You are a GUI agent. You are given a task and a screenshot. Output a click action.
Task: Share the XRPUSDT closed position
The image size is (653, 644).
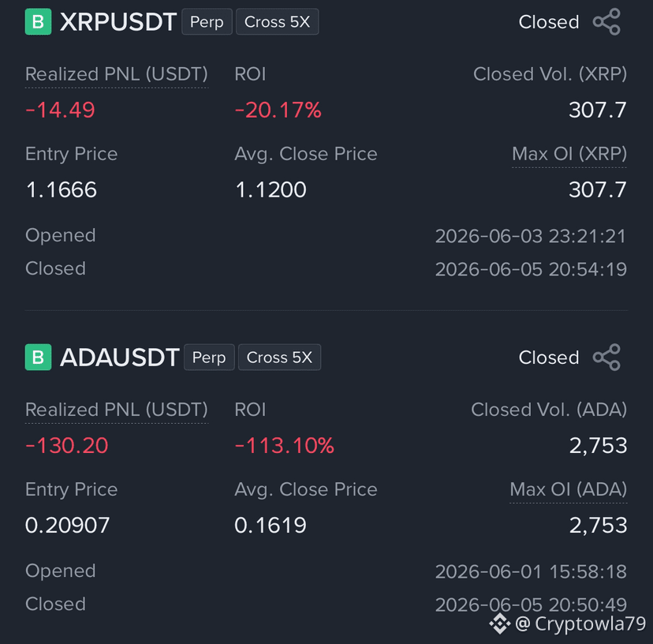(x=606, y=21)
